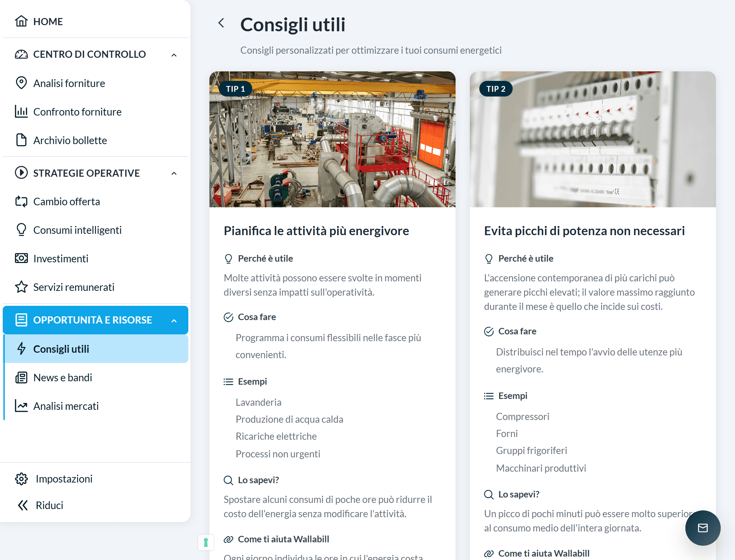Click heading Pianifica le attività più energivore
Image resolution: width=735 pixels, height=560 pixels.
coord(316,231)
